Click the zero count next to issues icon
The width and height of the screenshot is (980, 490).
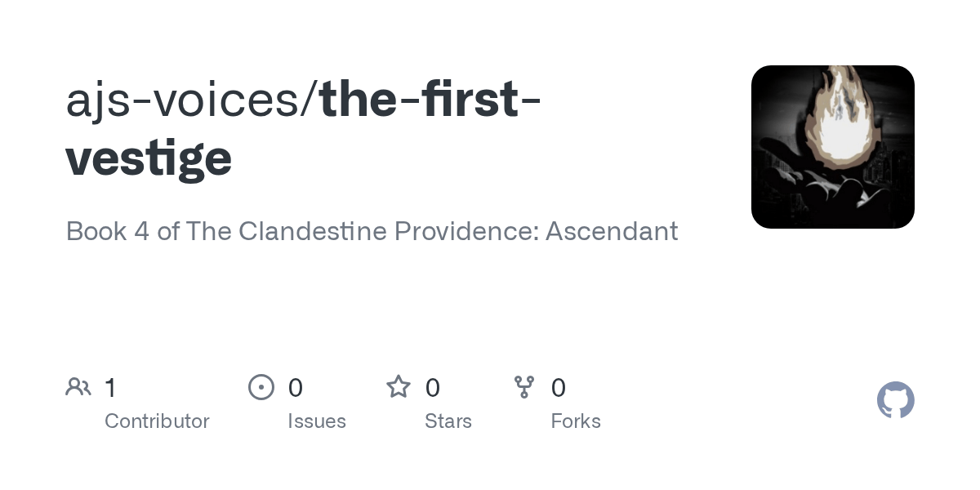click(296, 388)
